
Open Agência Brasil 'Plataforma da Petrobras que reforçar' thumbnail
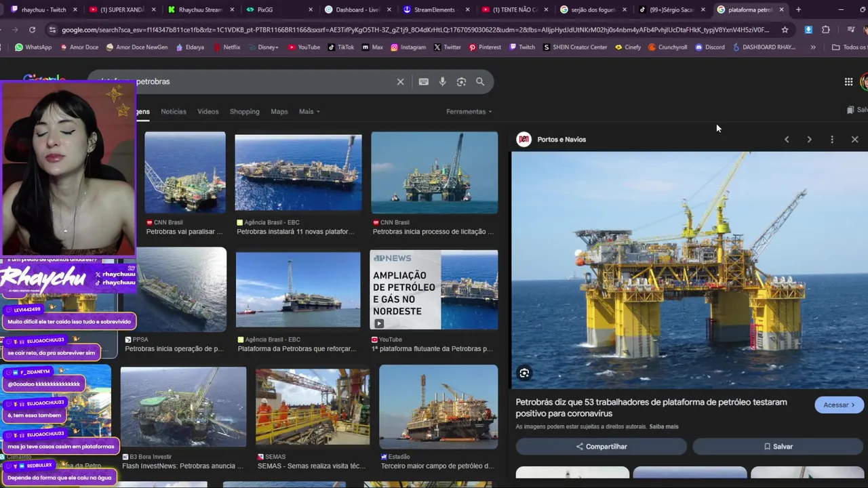298,289
